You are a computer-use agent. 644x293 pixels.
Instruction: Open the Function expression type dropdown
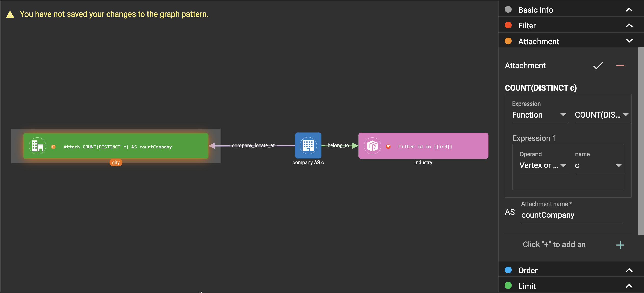coord(540,115)
